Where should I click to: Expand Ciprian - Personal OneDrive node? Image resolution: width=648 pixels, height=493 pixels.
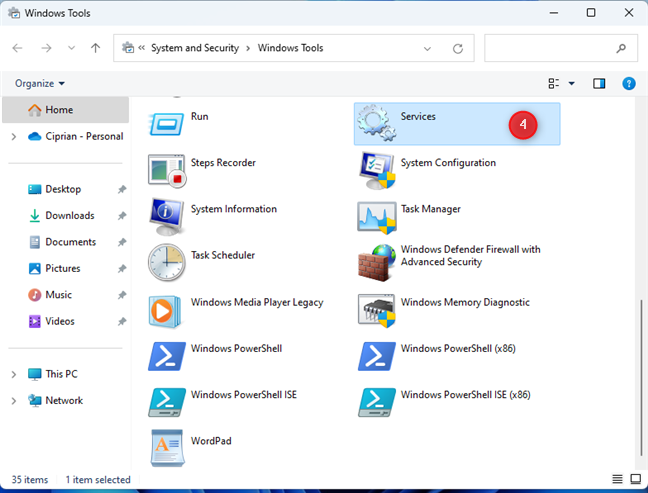tap(14, 136)
